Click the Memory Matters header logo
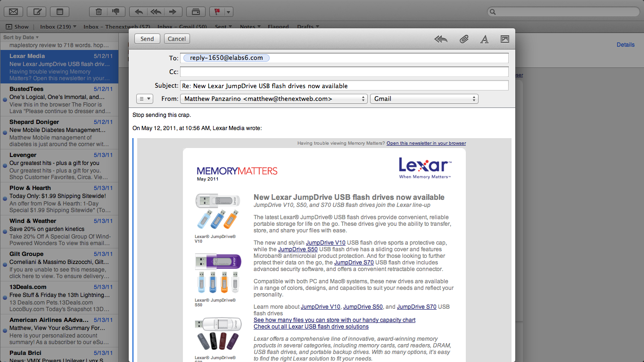The image size is (644, 362). point(237,171)
